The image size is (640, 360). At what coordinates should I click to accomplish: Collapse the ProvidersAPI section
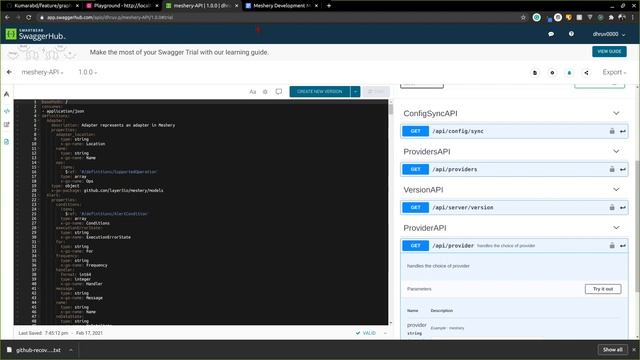(616, 151)
